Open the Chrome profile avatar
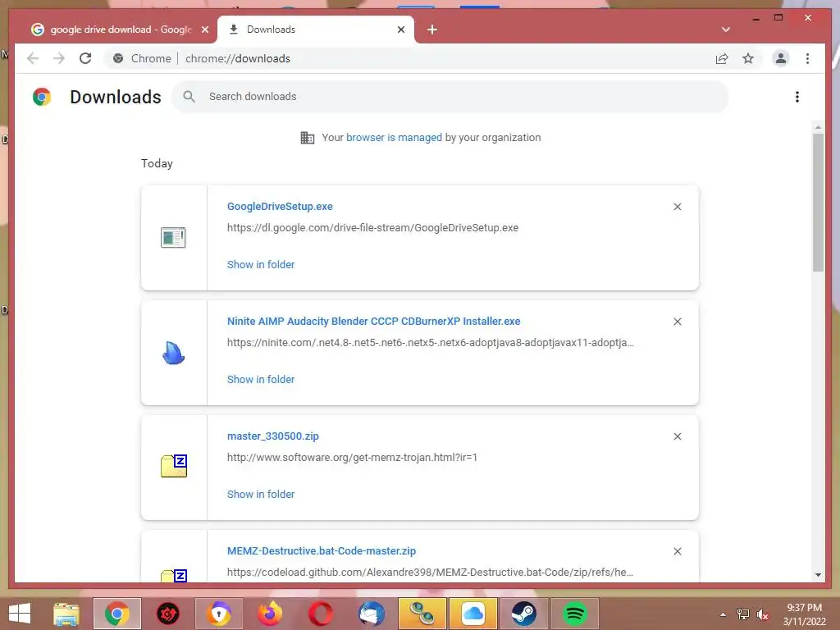 coord(781,58)
